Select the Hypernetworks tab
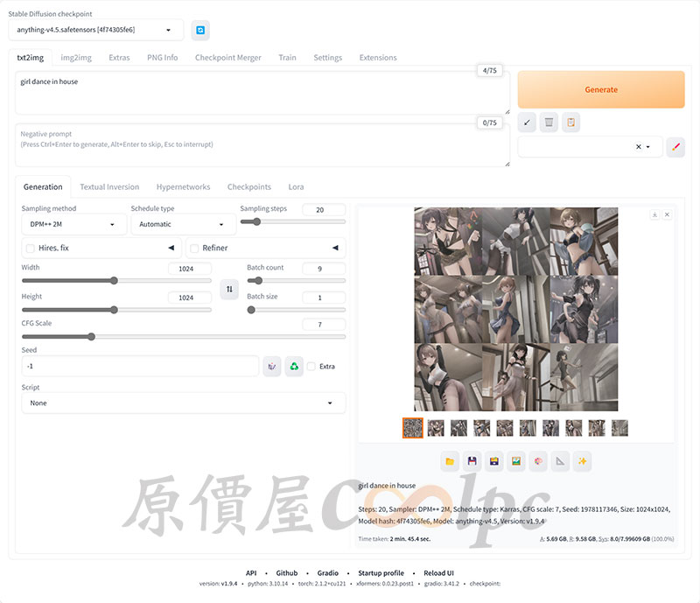 click(x=183, y=186)
